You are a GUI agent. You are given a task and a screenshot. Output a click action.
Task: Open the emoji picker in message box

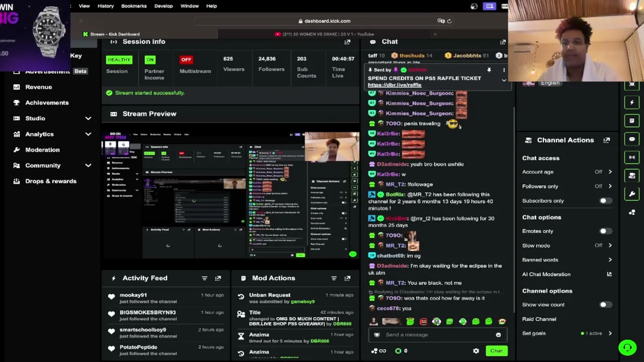(x=498, y=335)
